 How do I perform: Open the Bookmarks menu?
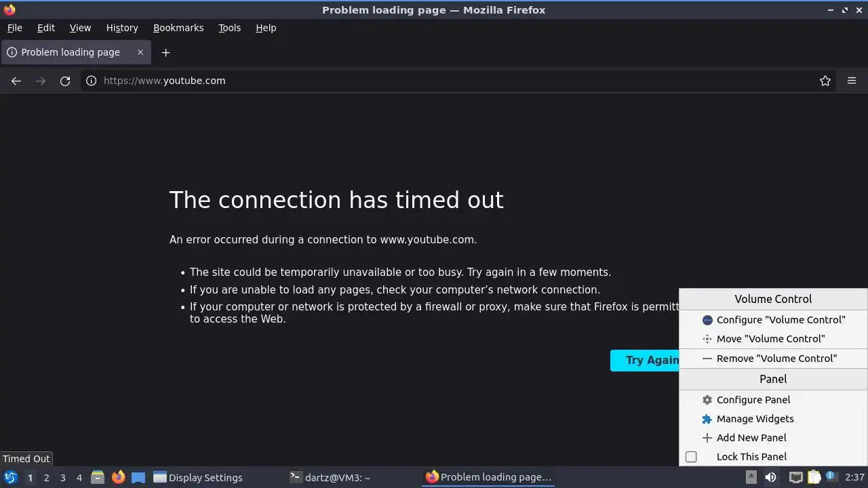click(178, 28)
